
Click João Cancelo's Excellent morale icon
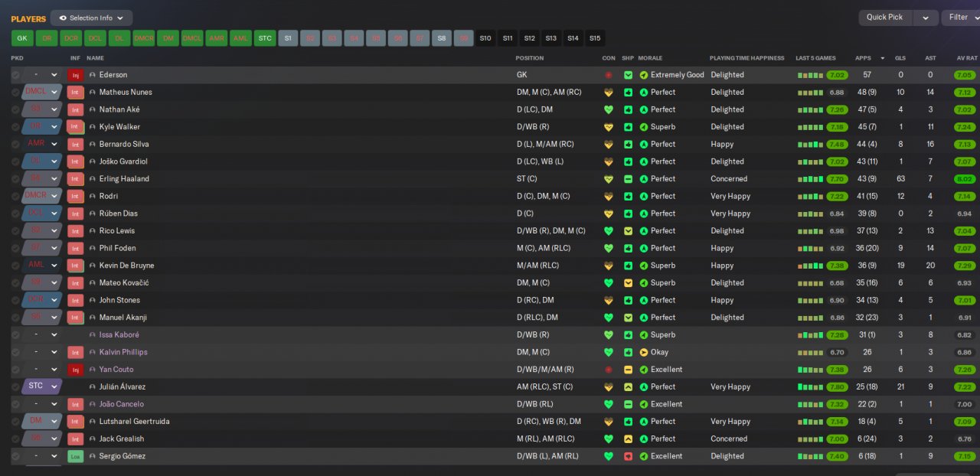[644, 404]
